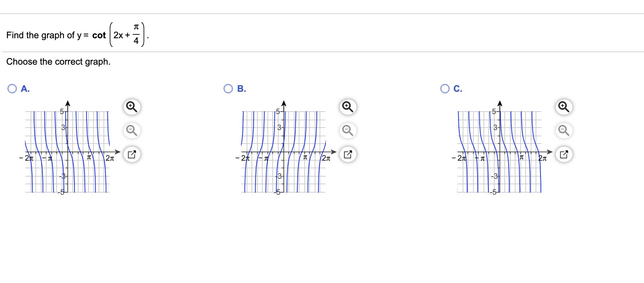Click the option C label
Viewport: 644px width, 283px height.
pos(458,89)
